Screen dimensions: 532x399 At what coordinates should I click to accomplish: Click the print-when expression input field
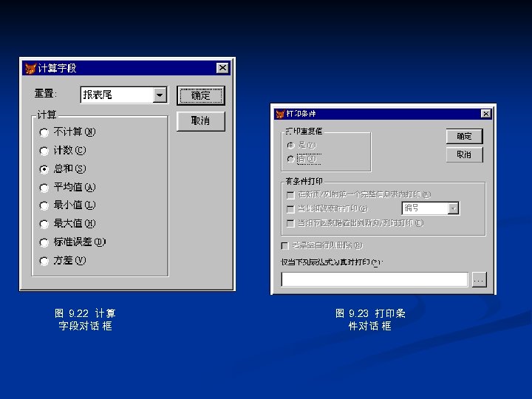pyautogui.click(x=375, y=279)
